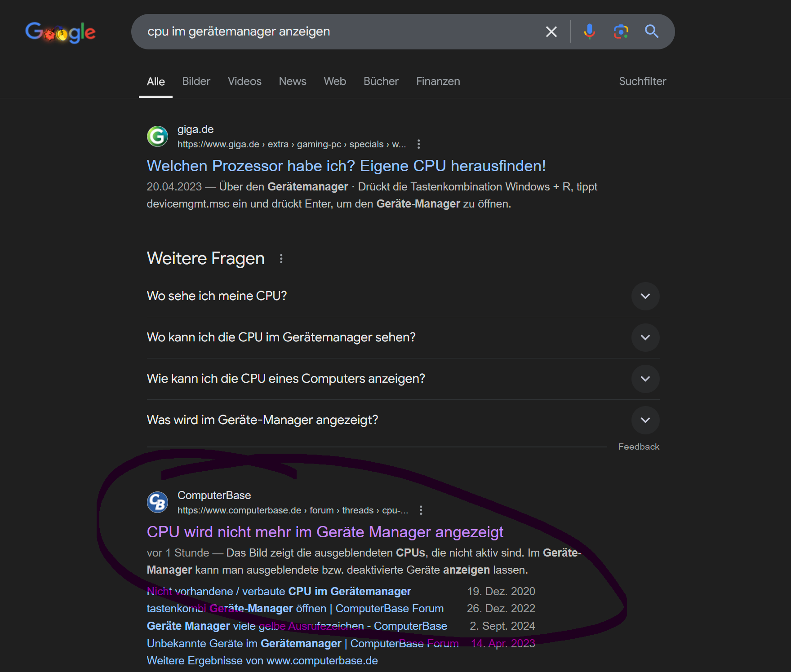Open Google Lens image search icon
The width and height of the screenshot is (791, 672).
click(621, 31)
